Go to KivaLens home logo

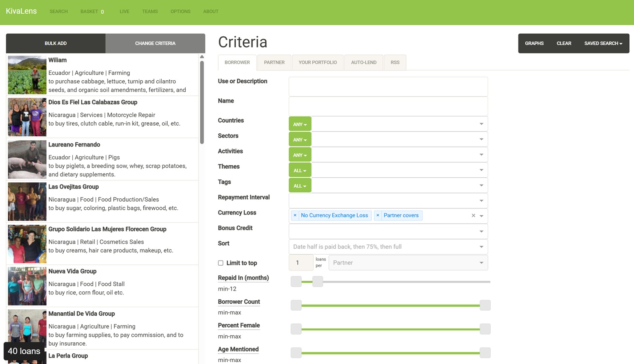[x=21, y=11]
